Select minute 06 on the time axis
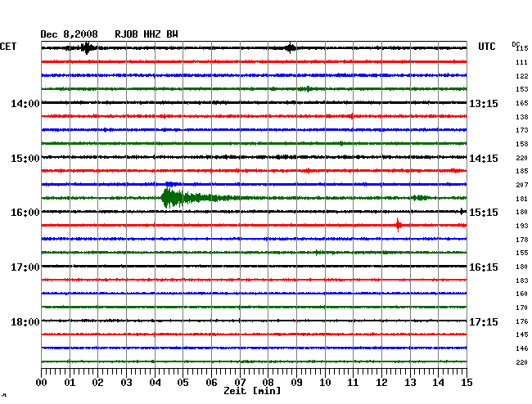The width and height of the screenshot is (532, 404). 211,382
